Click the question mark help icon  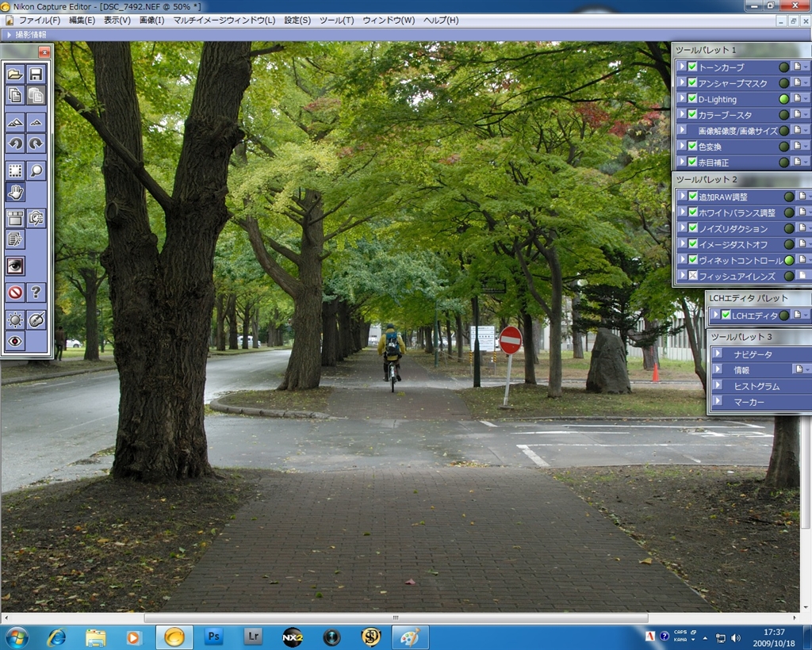(x=36, y=292)
